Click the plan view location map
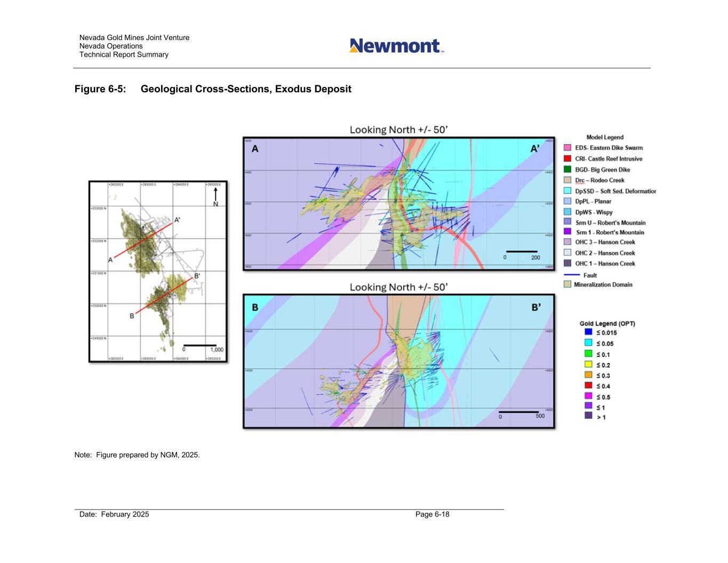This screenshot has width=728, height=563. pyautogui.click(x=158, y=272)
